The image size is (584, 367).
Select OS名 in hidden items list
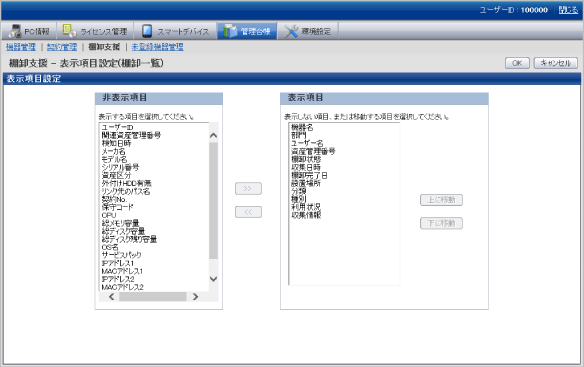click(110, 247)
